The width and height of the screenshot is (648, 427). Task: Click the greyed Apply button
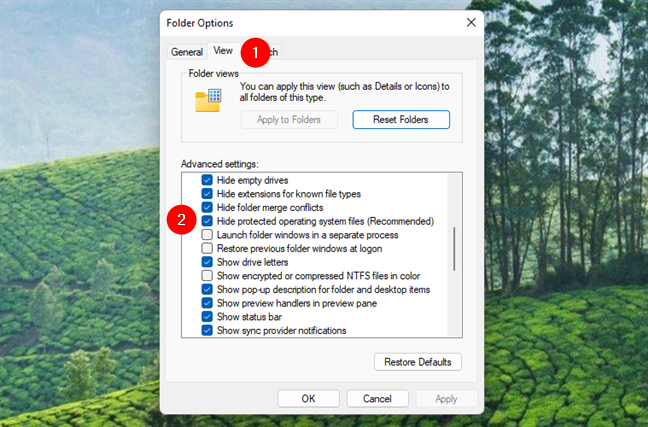(446, 398)
